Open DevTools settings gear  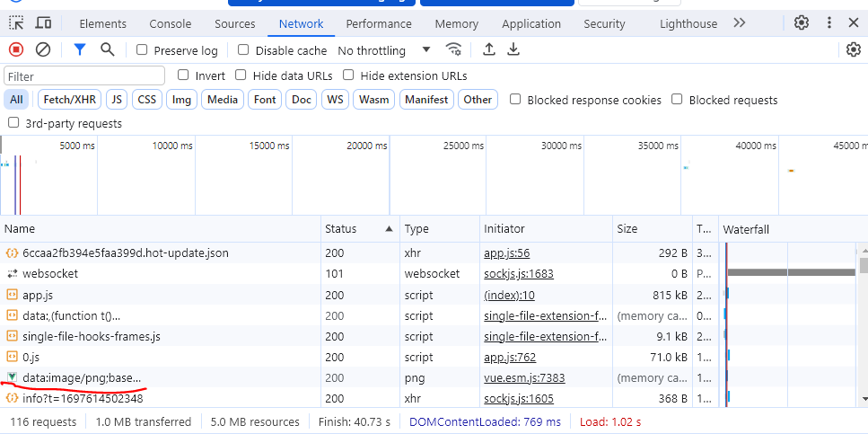click(x=802, y=23)
